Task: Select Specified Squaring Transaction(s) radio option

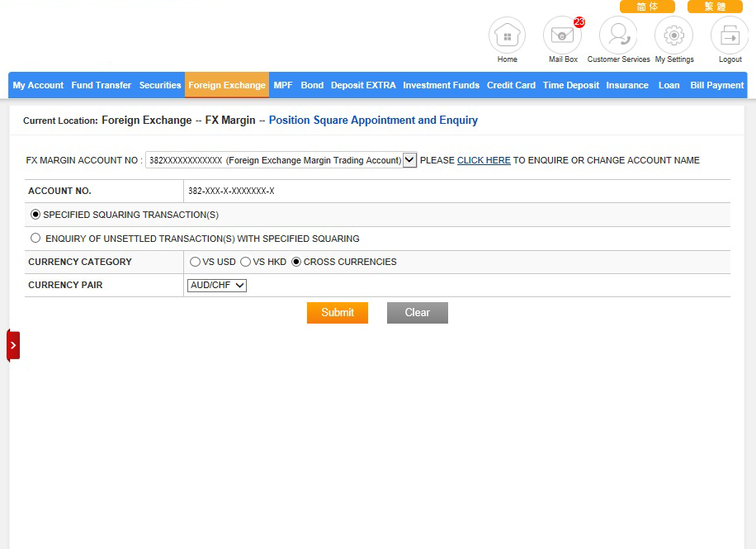Action: click(x=35, y=215)
